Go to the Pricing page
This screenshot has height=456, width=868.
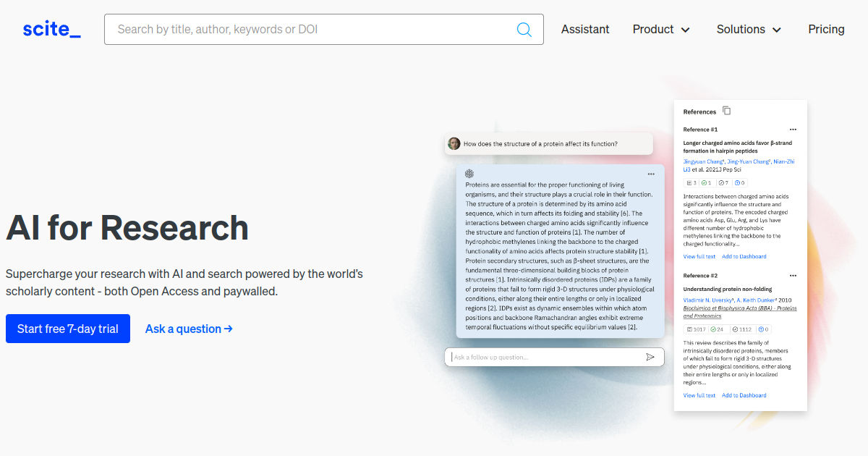[826, 30]
